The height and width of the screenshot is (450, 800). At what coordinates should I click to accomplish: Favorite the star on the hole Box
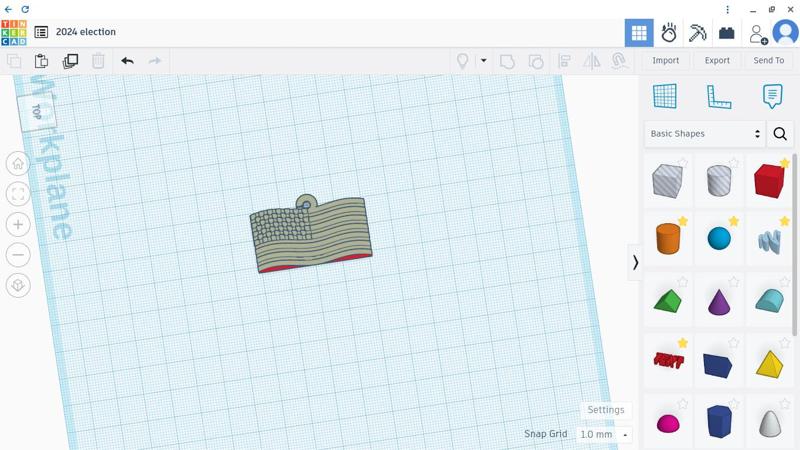(x=683, y=163)
